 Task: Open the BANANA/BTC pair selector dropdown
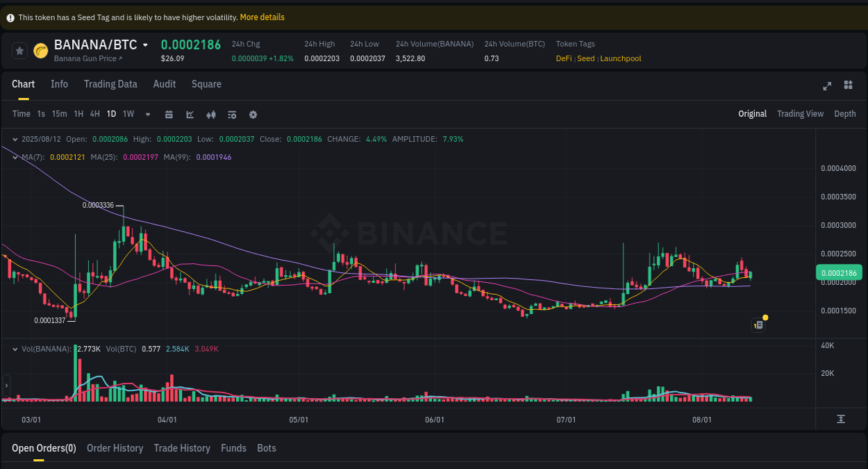pyautogui.click(x=146, y=44)
